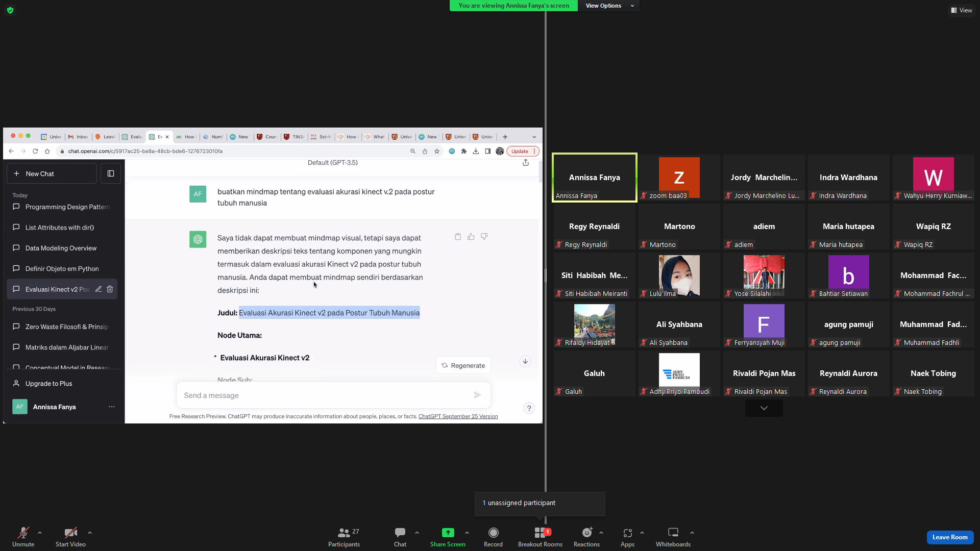Open Zero Waste Filosofi chat
Viewport: 980px width, 551px height.
click(62, 327)
